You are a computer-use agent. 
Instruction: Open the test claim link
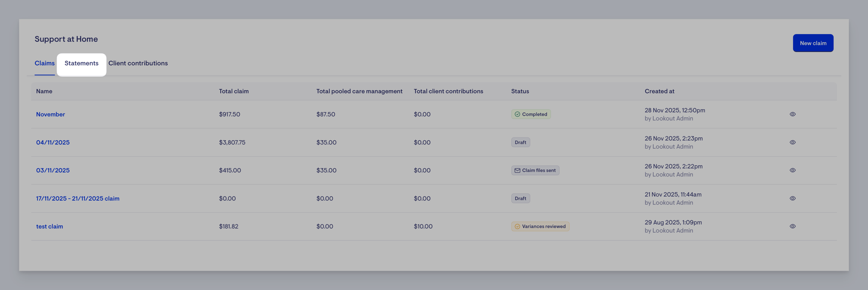50,226
